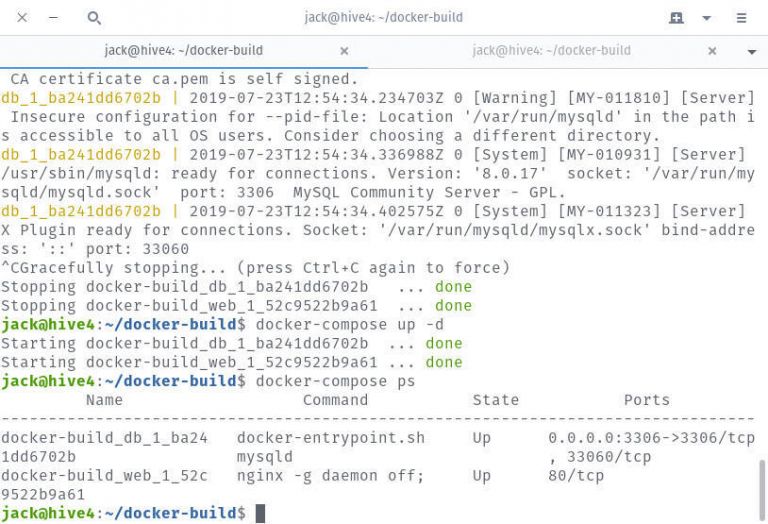Close the second docker-build tab
768x524 pixels.
712,51
